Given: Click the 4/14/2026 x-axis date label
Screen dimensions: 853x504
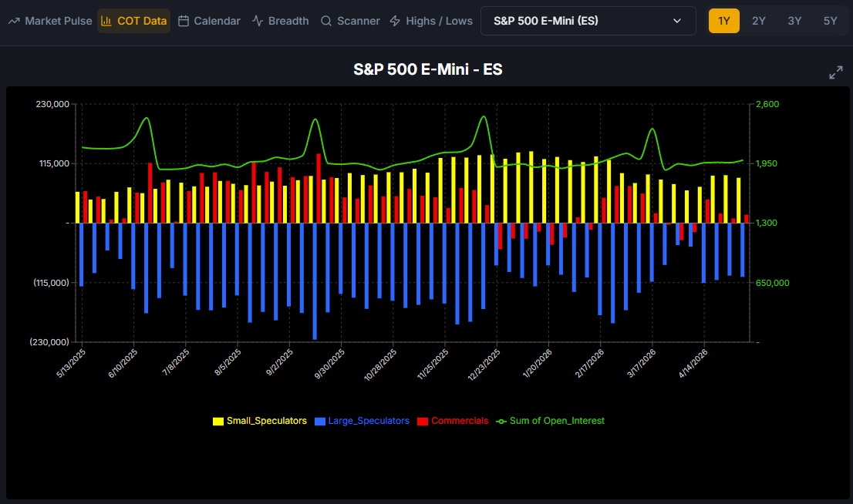Looking at the screenshot, I should click(693, 363).
